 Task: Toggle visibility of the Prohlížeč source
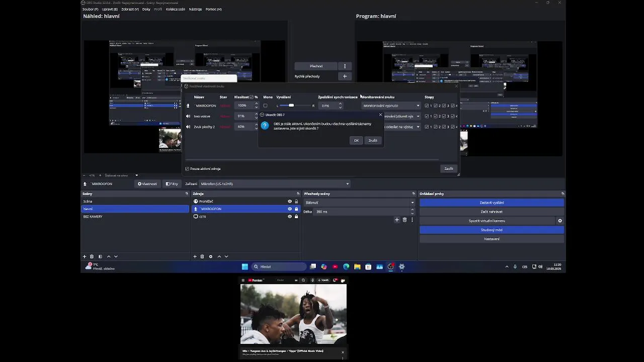pyautogui.click(x=290, y=201)
